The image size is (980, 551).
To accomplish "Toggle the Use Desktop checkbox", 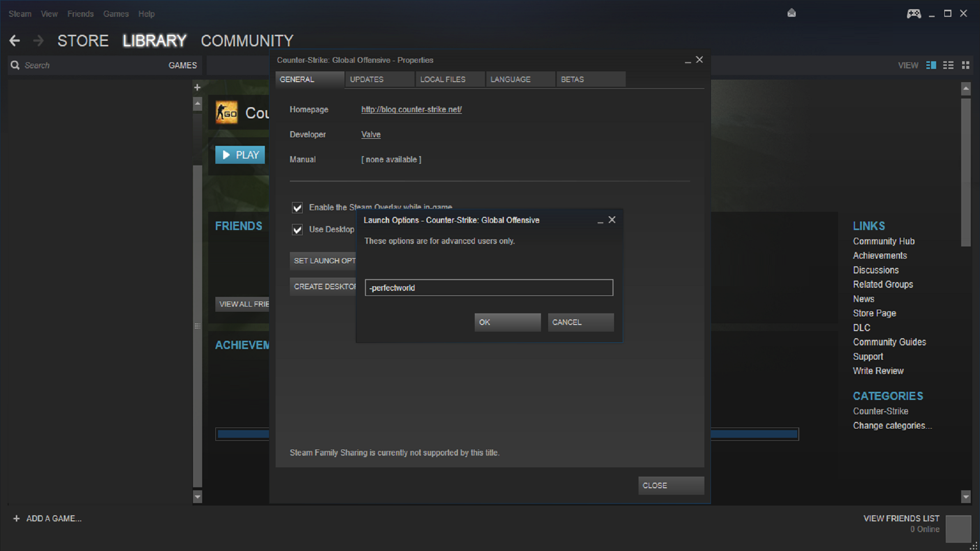I will click(x=297, y=230).
